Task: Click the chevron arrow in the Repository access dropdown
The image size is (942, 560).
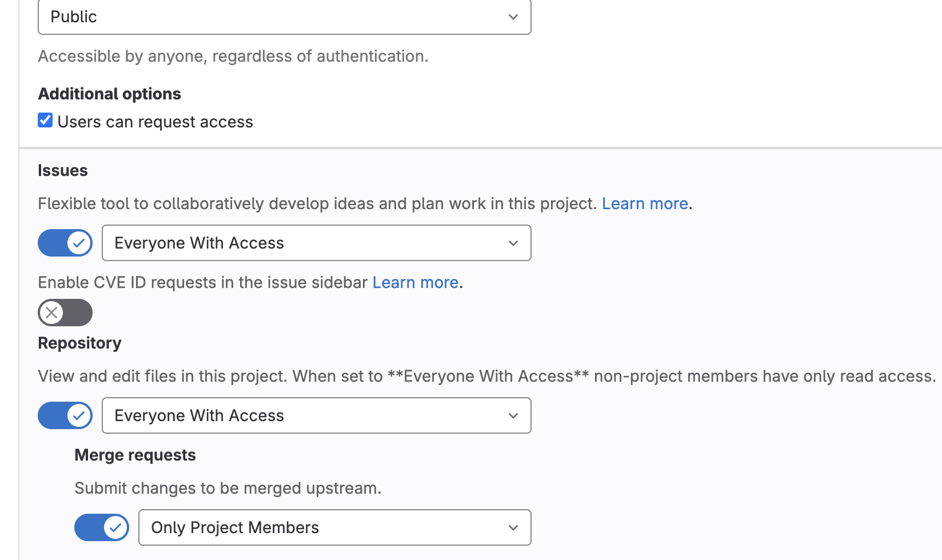Action: coord(513,416)
